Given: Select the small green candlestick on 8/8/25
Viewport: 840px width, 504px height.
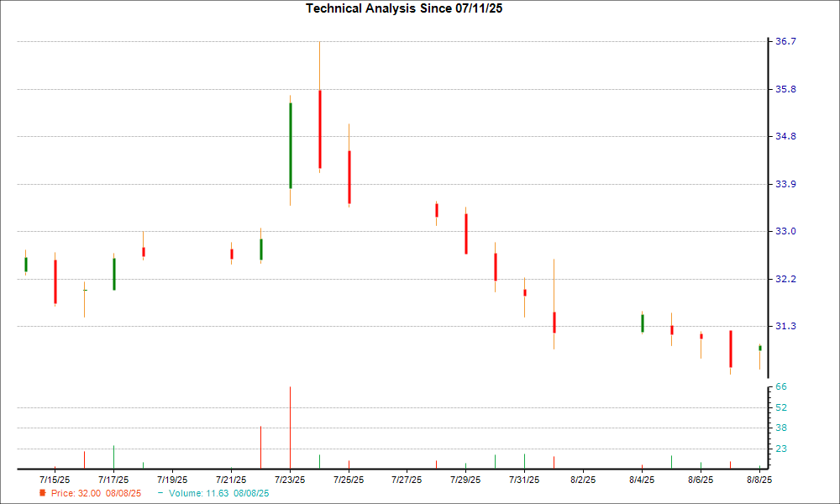Looking at the screenshot, I should click(759, 348).
